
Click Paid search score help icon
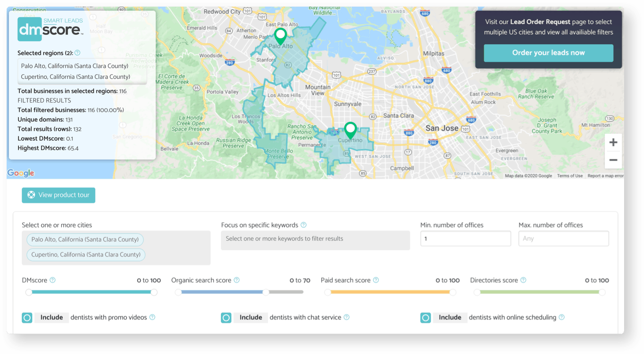point(376,280)
